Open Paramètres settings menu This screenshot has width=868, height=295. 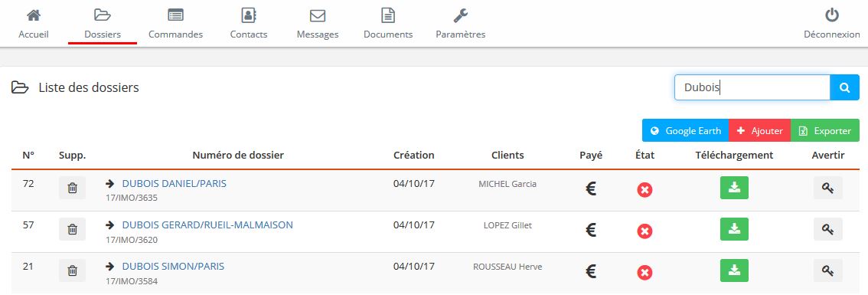tap(460, 23)
